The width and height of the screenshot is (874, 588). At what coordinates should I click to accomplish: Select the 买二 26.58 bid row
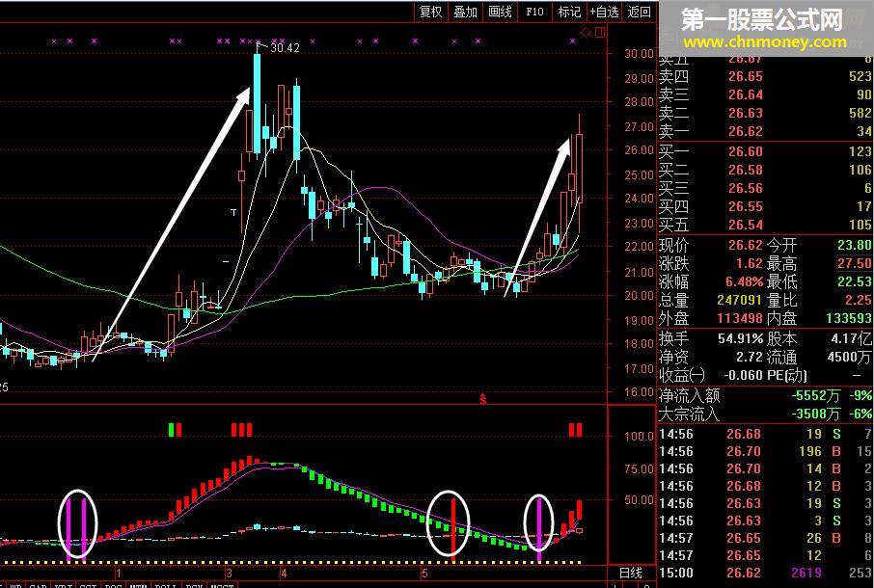click(x=765, y=170)
